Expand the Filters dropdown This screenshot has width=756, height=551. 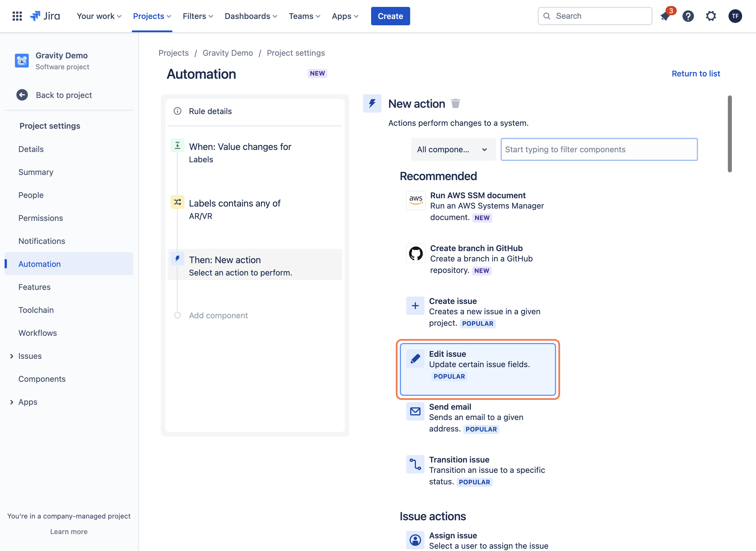(x=198, y=16)
